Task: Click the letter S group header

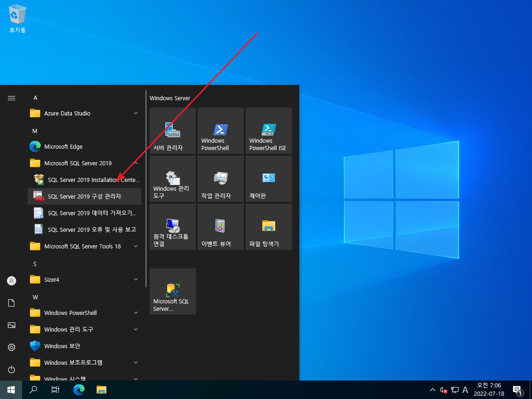Action: (35, 264)
